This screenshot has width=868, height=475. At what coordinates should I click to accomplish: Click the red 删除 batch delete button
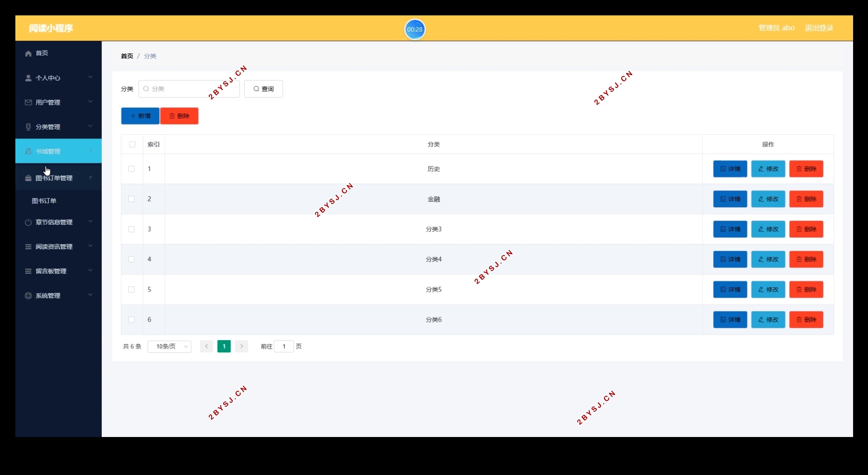click(179, 116)
